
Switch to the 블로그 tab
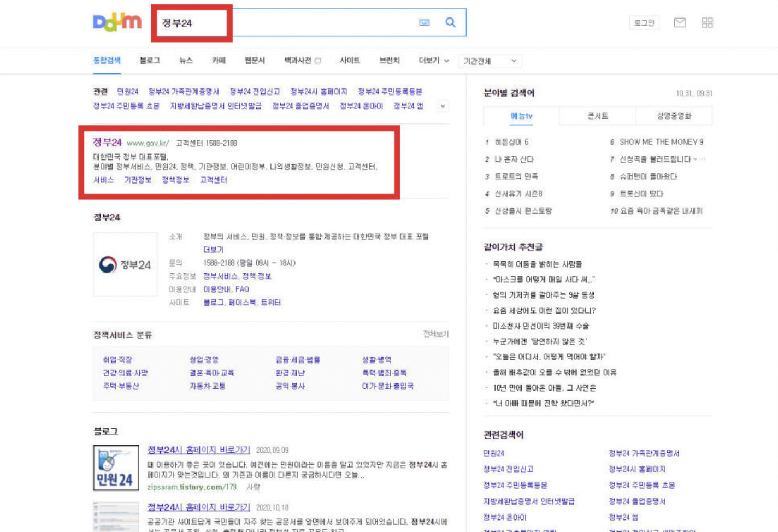click(150, 61)
